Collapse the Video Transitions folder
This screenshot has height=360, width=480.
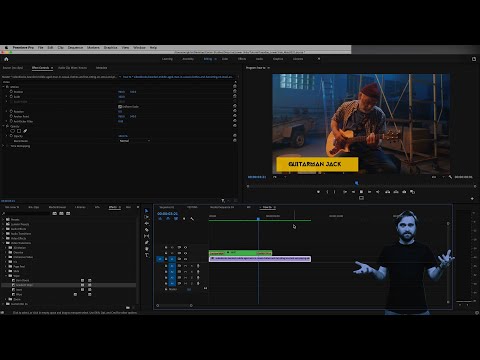(x=4, y=243)
